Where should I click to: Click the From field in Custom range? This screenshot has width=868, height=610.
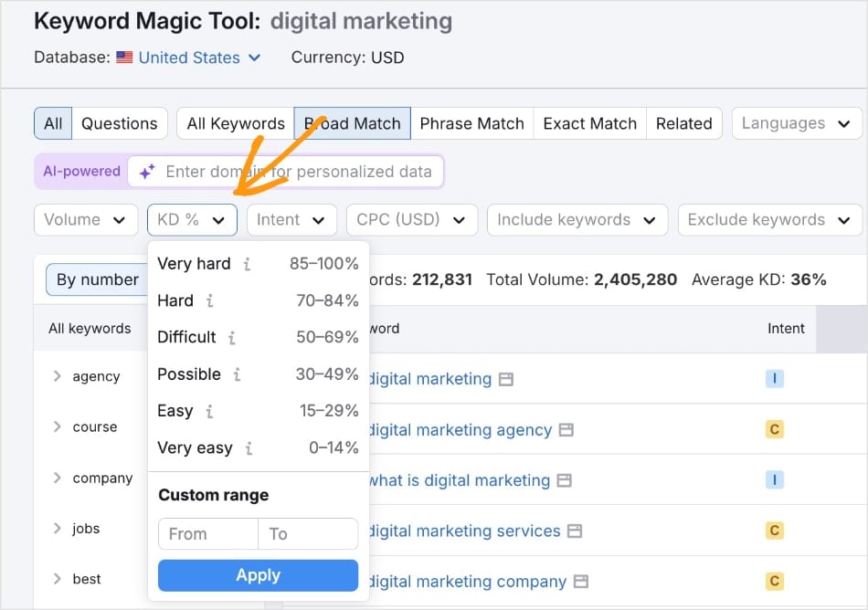tap(207, 534)
